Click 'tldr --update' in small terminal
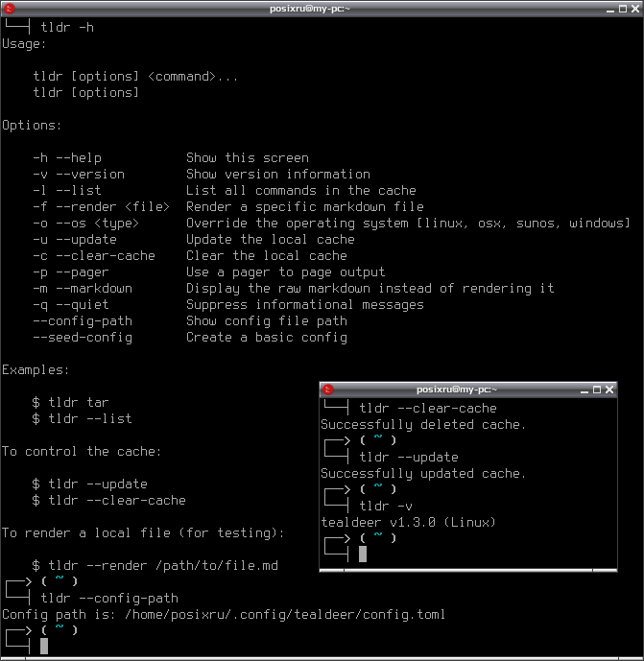The image size is (644, 661). 409,458
